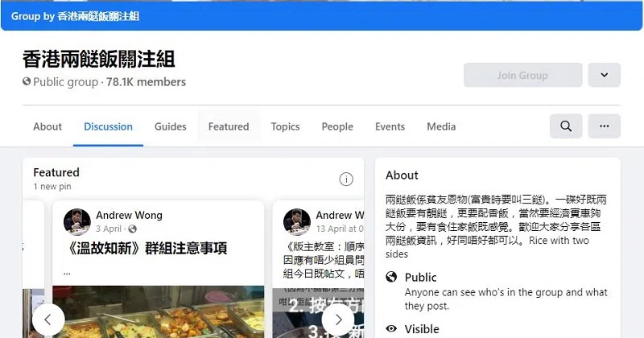Click 'Anyone can see who's in the group' text
Image resolution: width=644 pixels, height=338 pixels.
pyautogui.click(x=506, y=299)
